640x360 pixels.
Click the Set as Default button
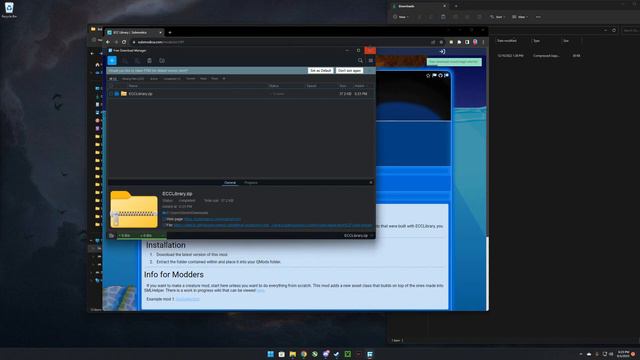320,71
